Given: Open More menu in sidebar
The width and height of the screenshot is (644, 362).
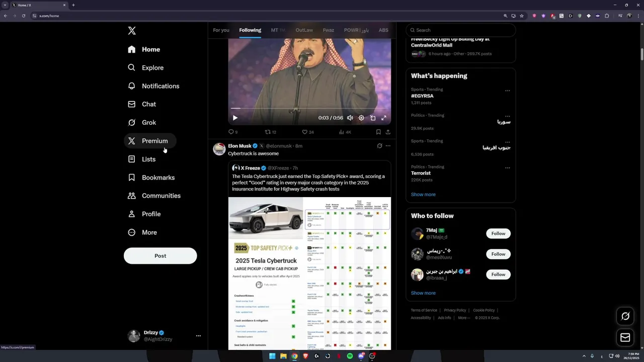Looking at the screenshot, I should pos(142,232).
